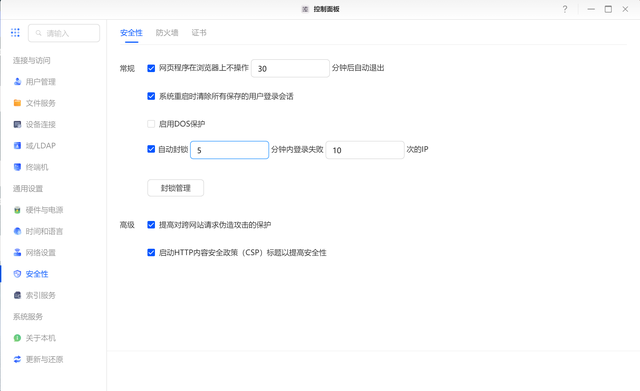
Task: Click the 硬件与电源 sidebar icon
Action: click(17, 210)
